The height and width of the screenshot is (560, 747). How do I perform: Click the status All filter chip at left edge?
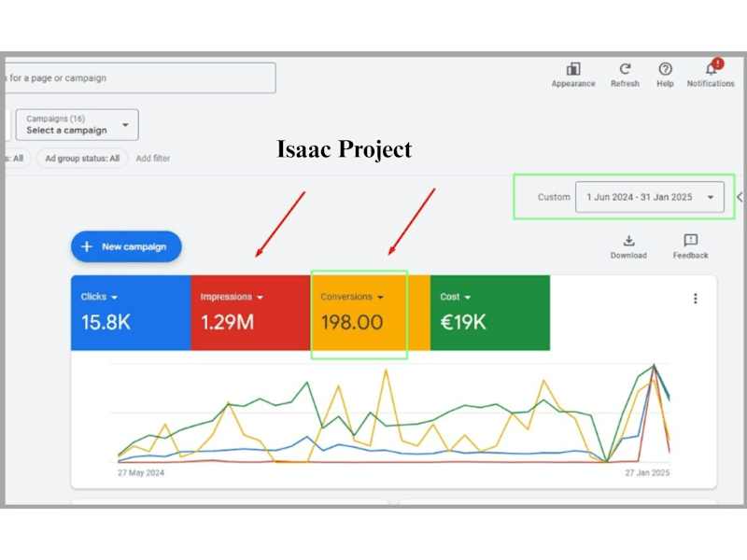coord(17,158)
